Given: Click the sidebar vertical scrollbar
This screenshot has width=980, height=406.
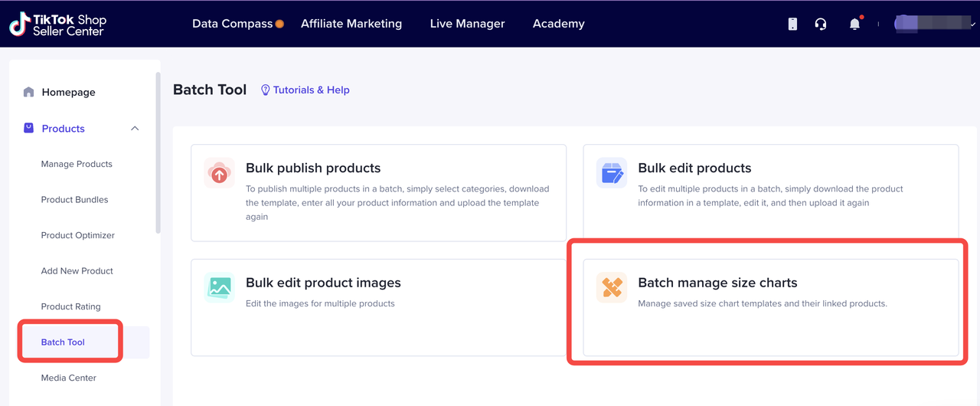Looking at the screenshot, I should (158, 153).
